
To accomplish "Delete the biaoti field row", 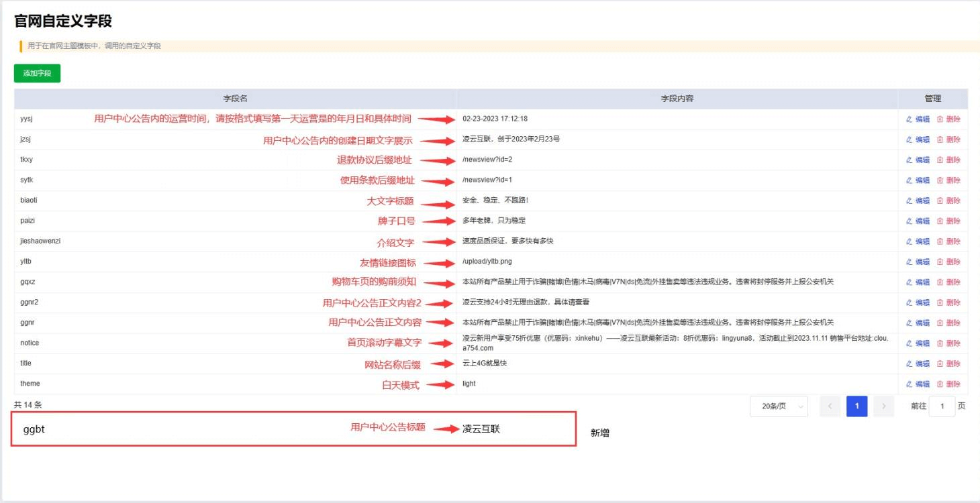I will pyautogui.click(x=948, y=201).
